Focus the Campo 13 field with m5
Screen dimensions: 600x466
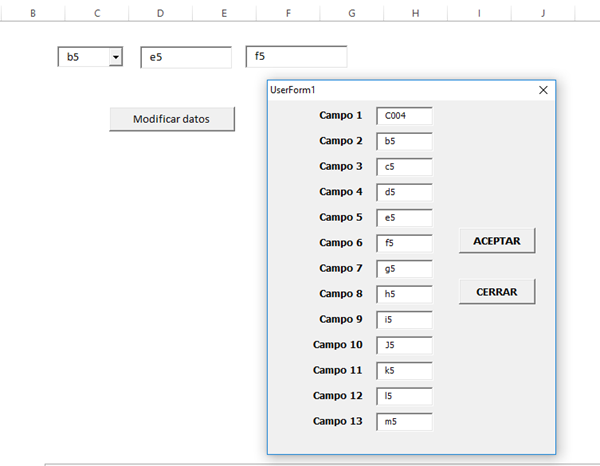click(x=404, y=421)
